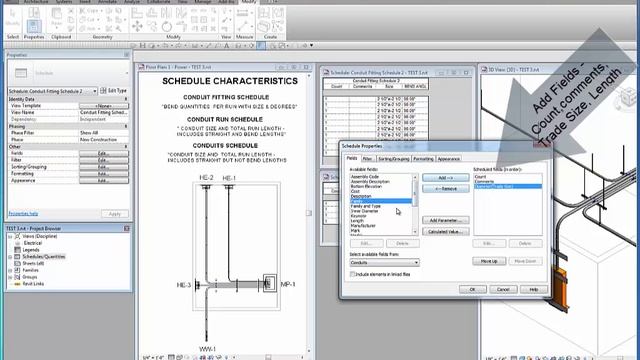
Task: Open the Modify ribbon tab
Action: click(249, 2)
